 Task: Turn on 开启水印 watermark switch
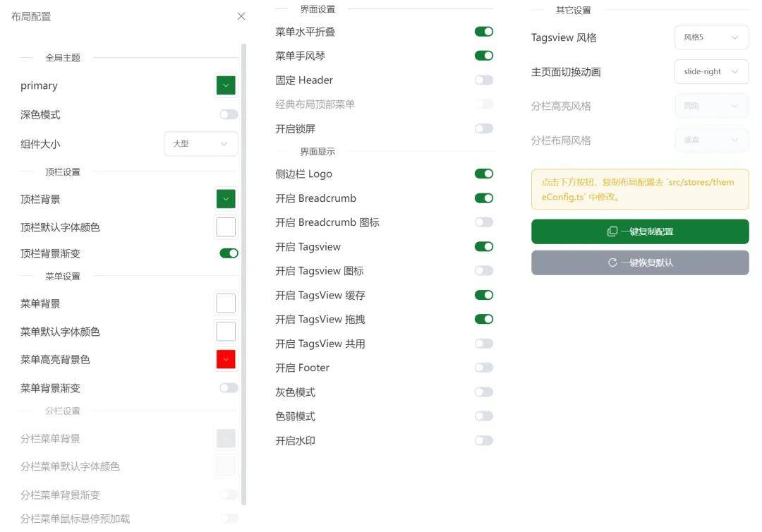pos(483,440)
